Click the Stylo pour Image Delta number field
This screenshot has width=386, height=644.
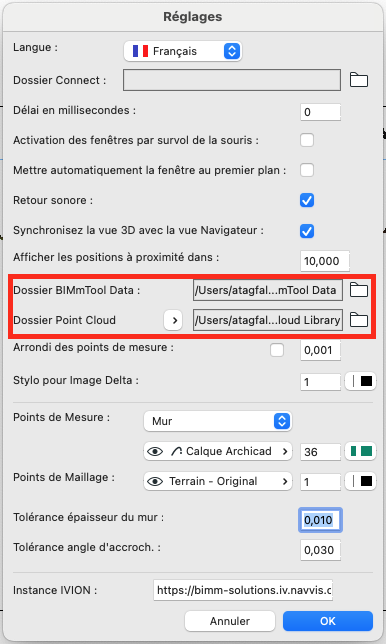(320, 382)
